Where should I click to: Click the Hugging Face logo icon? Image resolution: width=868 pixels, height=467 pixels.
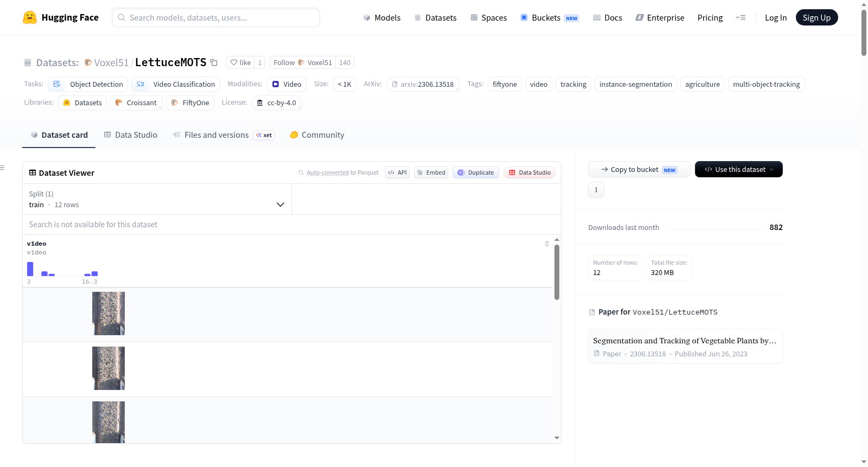[x=30, y=17]
